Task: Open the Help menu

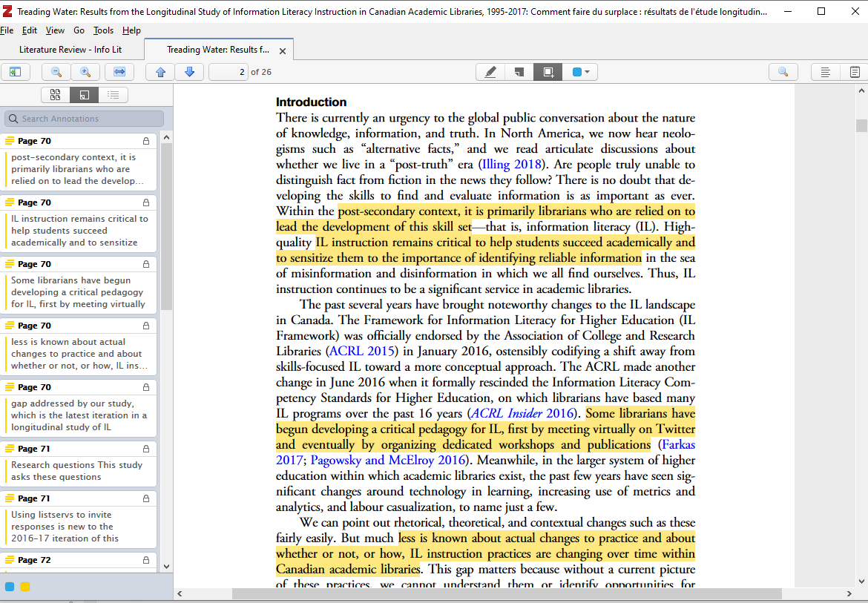Action: pyautogui.click(x=131, y=30)
